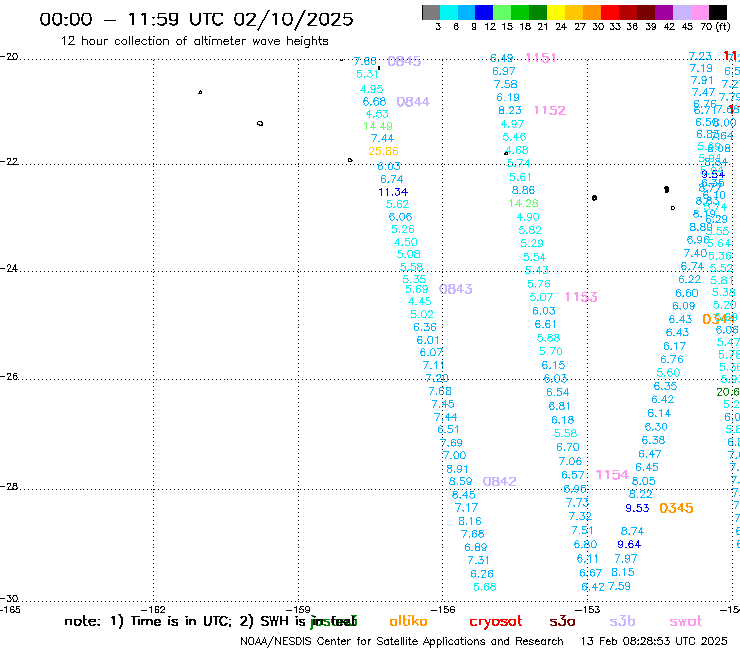Click the latitude axis label -26
The image size is (740, 650).
pos(9,377)
